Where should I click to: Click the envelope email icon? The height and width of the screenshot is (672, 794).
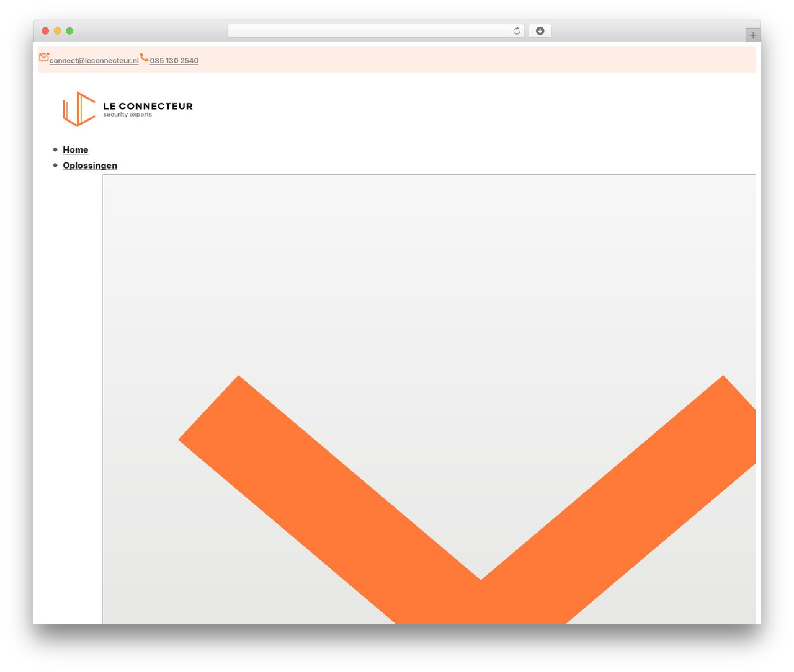tap(44, 57)
